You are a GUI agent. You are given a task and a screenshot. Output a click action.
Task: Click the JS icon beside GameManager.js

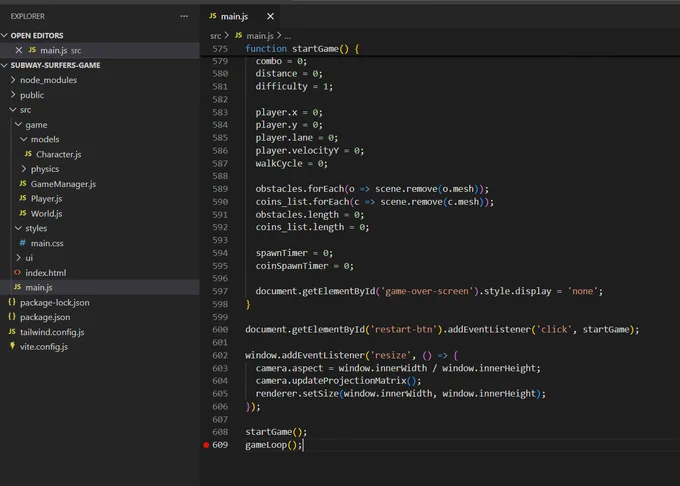[x=23, y=183]
